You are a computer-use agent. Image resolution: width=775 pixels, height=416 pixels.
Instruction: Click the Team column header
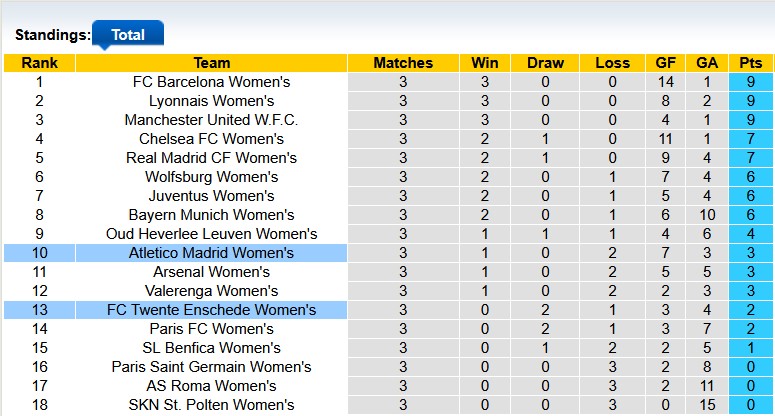pos(211,63)
